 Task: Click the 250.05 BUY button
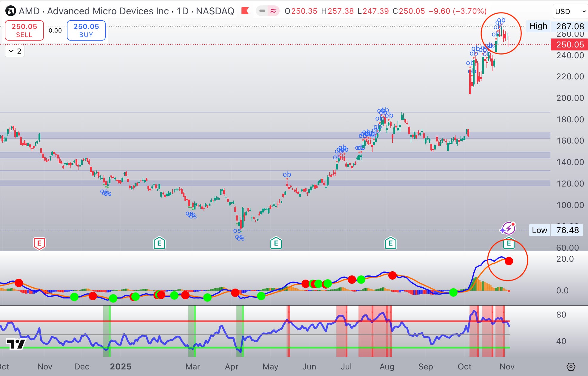[86, 30]
